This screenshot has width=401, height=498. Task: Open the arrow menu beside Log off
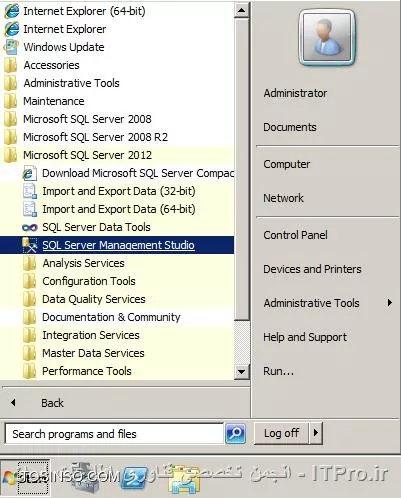coord(316,433)
